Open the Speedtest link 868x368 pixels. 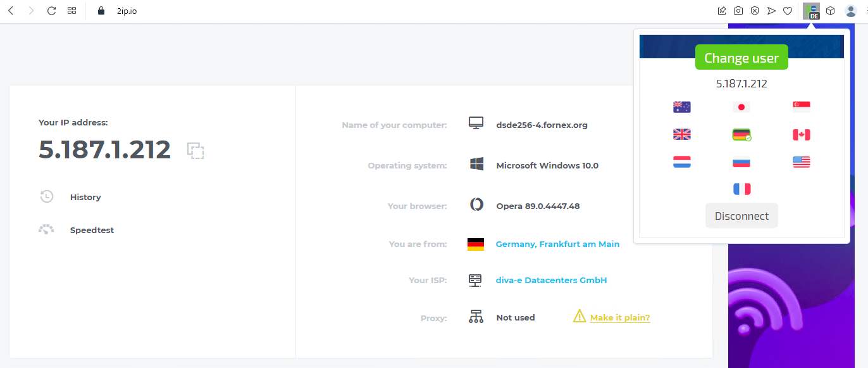point(92,231)
